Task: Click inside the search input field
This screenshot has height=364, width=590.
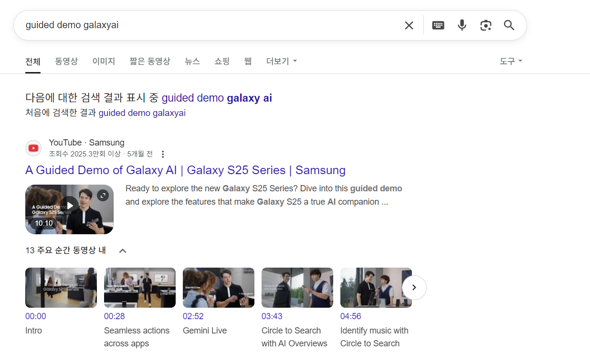Action: pyautogui.click(x=210, y=25)
